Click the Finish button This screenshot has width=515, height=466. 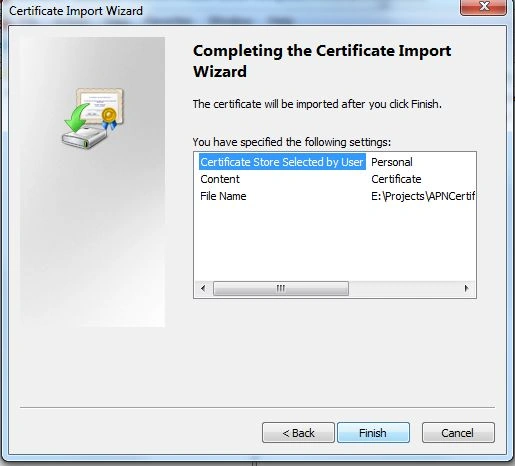(373, 433)
